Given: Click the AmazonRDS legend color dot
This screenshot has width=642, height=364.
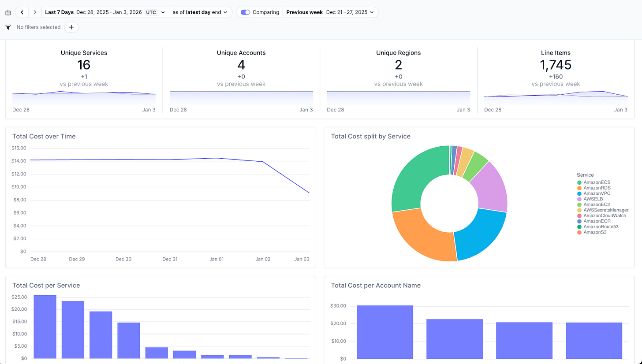Looking at the screenshot, I should [x=579, y=188].
